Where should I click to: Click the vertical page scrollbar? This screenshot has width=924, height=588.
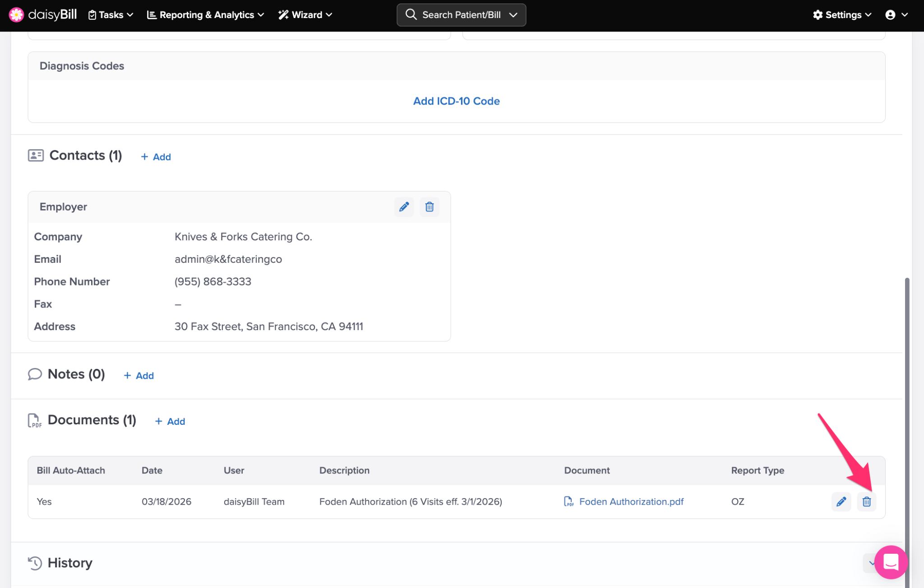[907, 406]
